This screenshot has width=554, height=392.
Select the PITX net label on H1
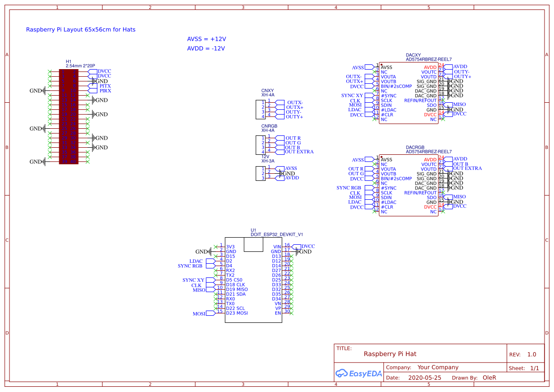click(x=105, y=86)
